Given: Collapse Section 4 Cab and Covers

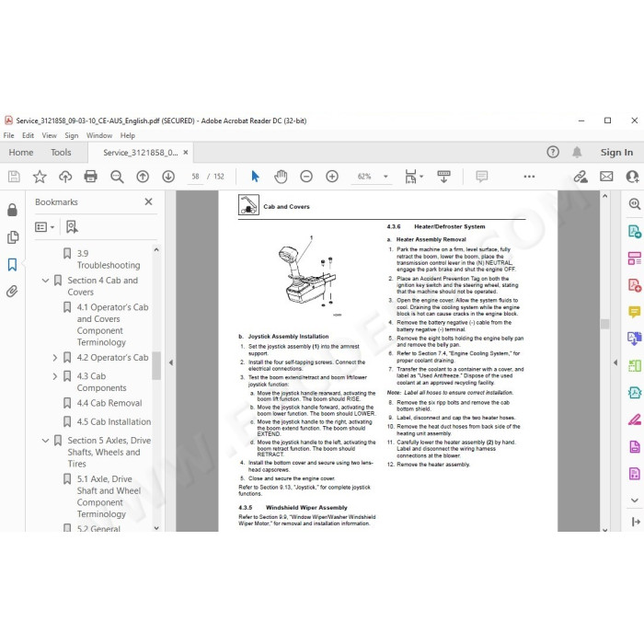Looking at the screenshot, I should pyautogui.click(x=45, y=281).
